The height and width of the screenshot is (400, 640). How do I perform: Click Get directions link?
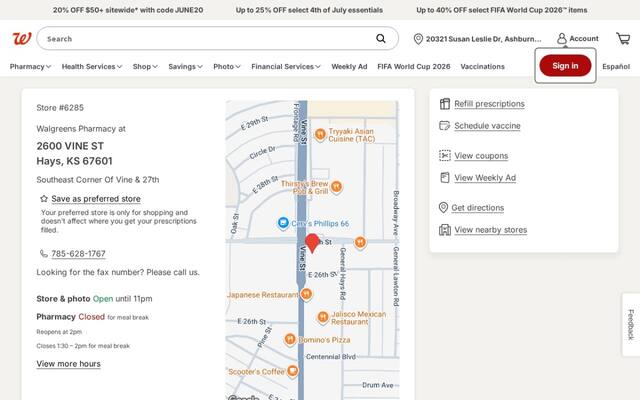[x=478, y=208]
